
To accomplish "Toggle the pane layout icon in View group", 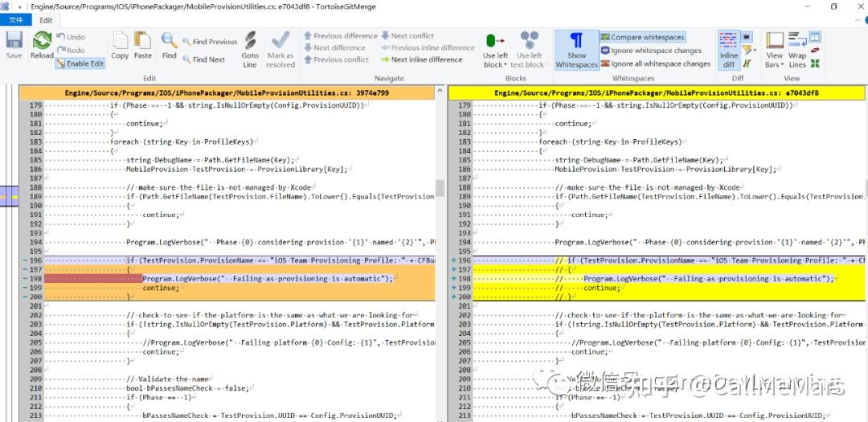I will click(x=815, y=37).
